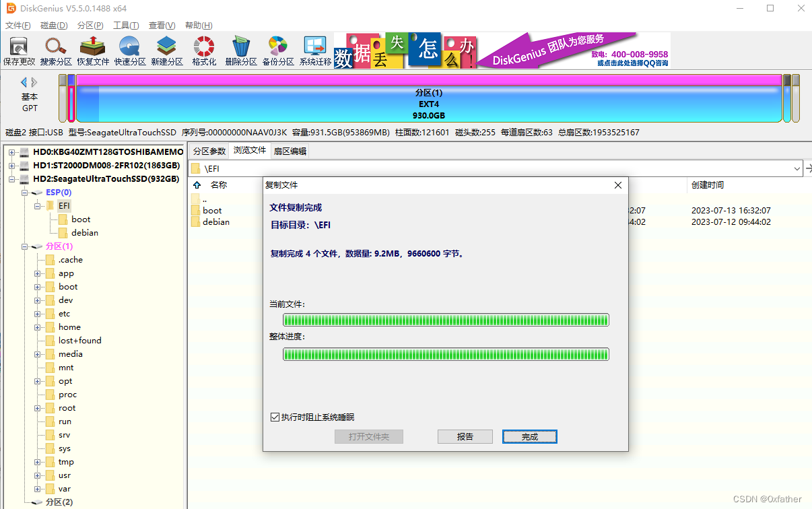Launch the Recover Files (恢复文件) tool
Image resolution: width=812 pixels, height=509 pixels.
tap(93, 51)
